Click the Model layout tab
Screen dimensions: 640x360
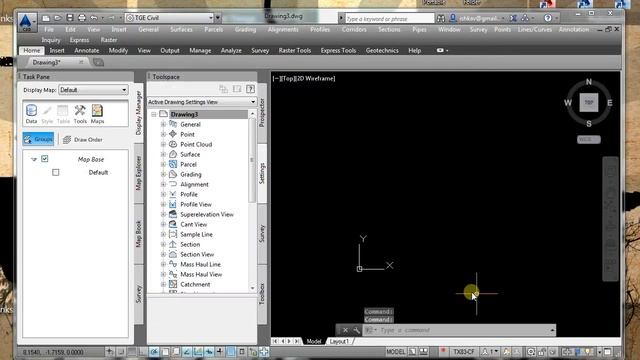pyautogui.click(x=313, y=341)
